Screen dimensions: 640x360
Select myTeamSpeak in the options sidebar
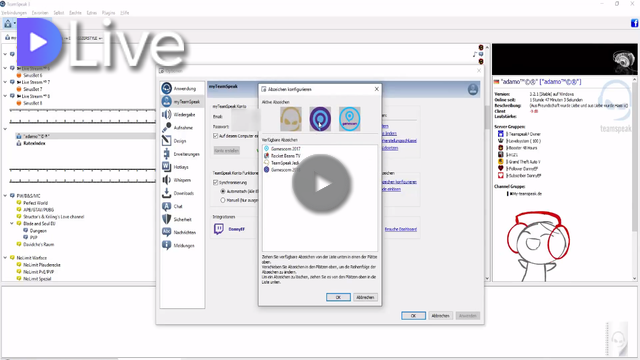click(x=181, y=102)
